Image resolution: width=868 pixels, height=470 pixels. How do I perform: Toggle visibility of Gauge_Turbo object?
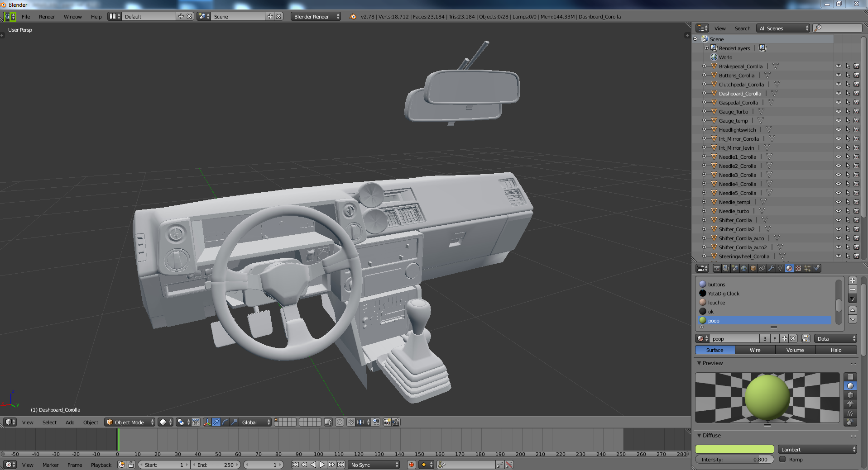pyautogui.click(x=838, y=112)
